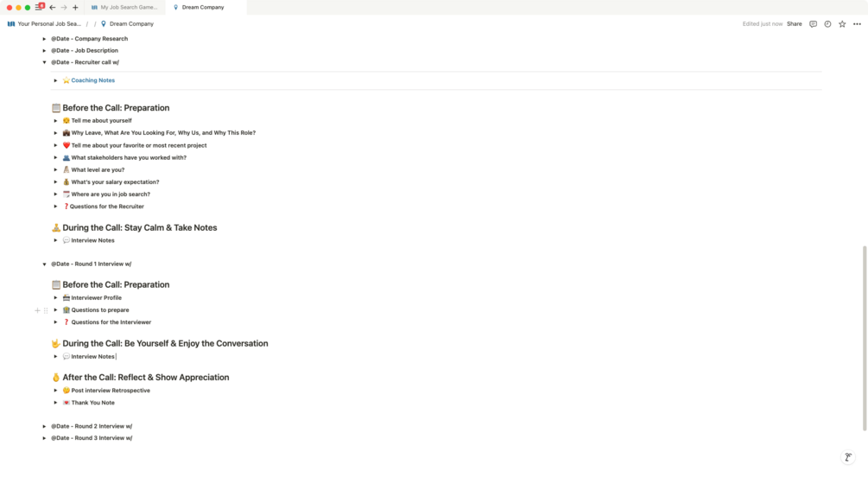The height and width of the screenshot is (477, 868).
Task: Expand Questions for the Recruiter toggle
Action: (x=55, y=207)
